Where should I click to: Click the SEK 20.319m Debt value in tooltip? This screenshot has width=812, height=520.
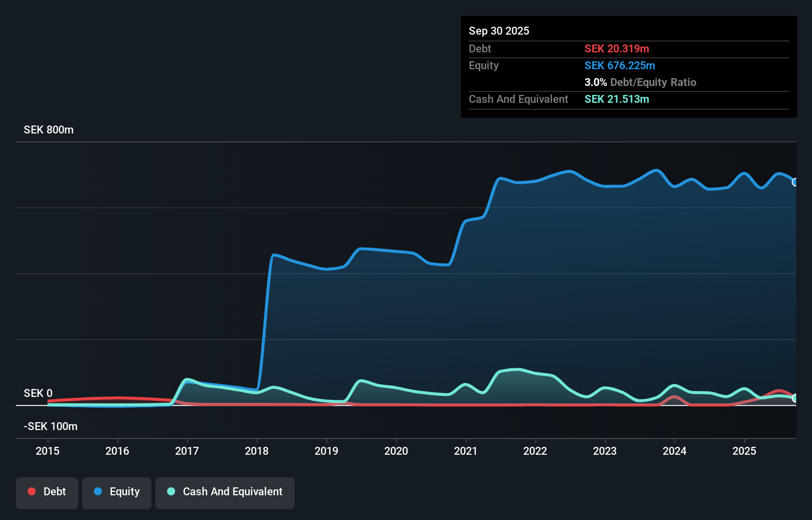[617, 48]
